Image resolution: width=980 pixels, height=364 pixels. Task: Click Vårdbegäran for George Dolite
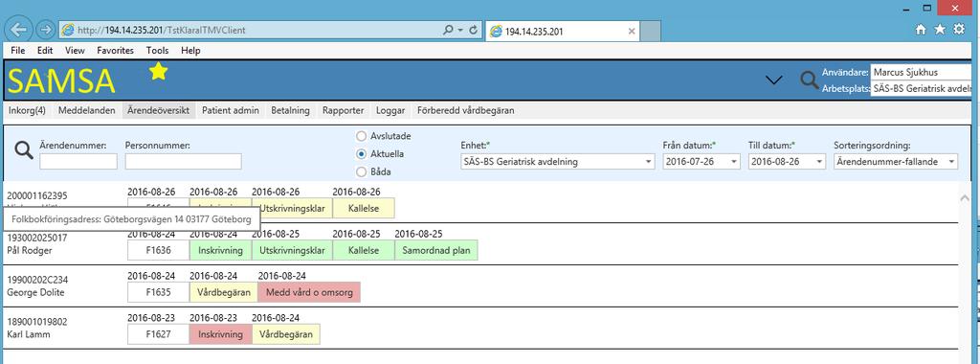tap(224, 292)
